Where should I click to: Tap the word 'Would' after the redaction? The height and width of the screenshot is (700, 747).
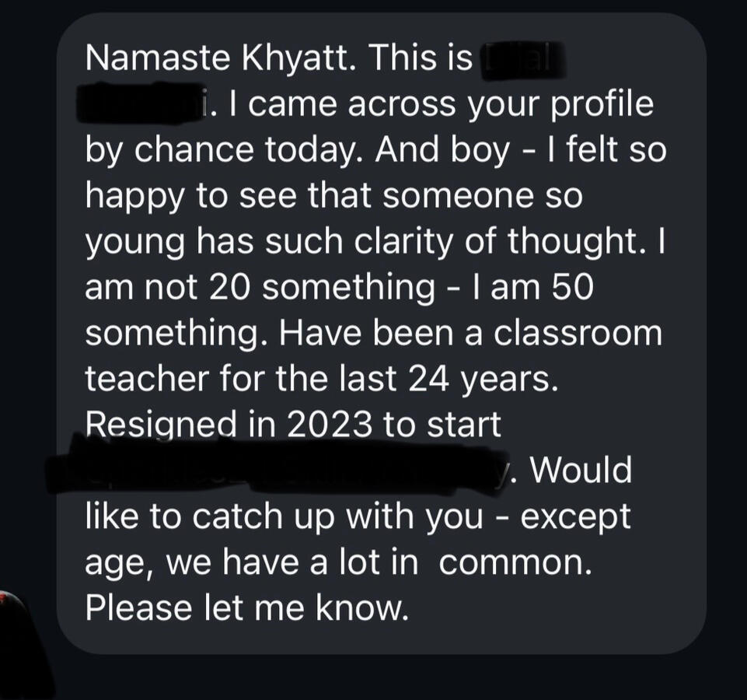[581, 470]
